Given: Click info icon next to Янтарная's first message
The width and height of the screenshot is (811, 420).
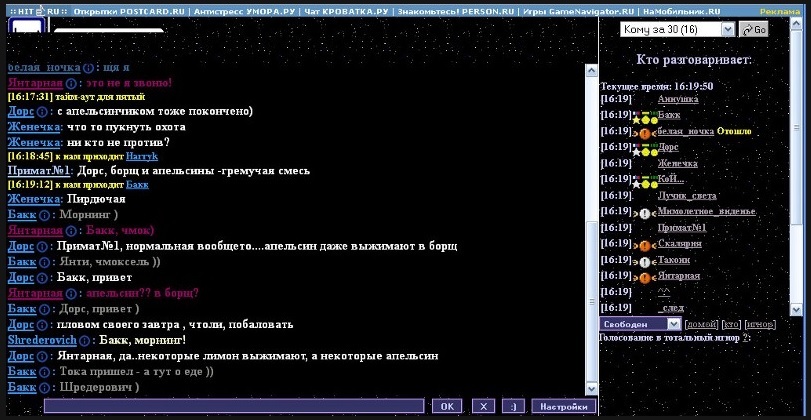Looking at the screenshot, I should pyautogui.click(x=71, y=83).
